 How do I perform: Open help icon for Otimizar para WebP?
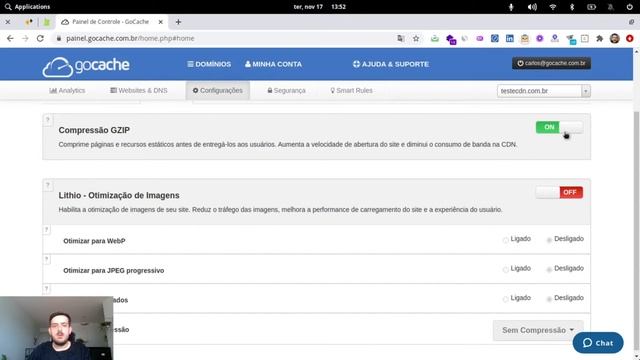point(47,230)
